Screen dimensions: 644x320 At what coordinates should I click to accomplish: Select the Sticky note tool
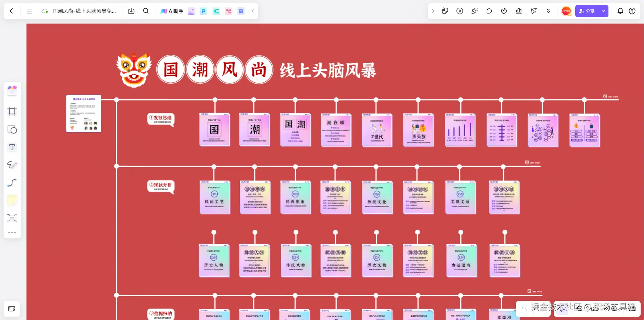[x=12, y=200]
